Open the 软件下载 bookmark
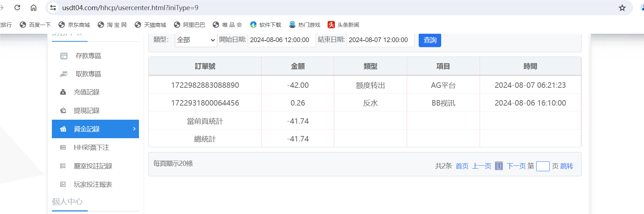The image size is (644, 214). click(266, 25)
